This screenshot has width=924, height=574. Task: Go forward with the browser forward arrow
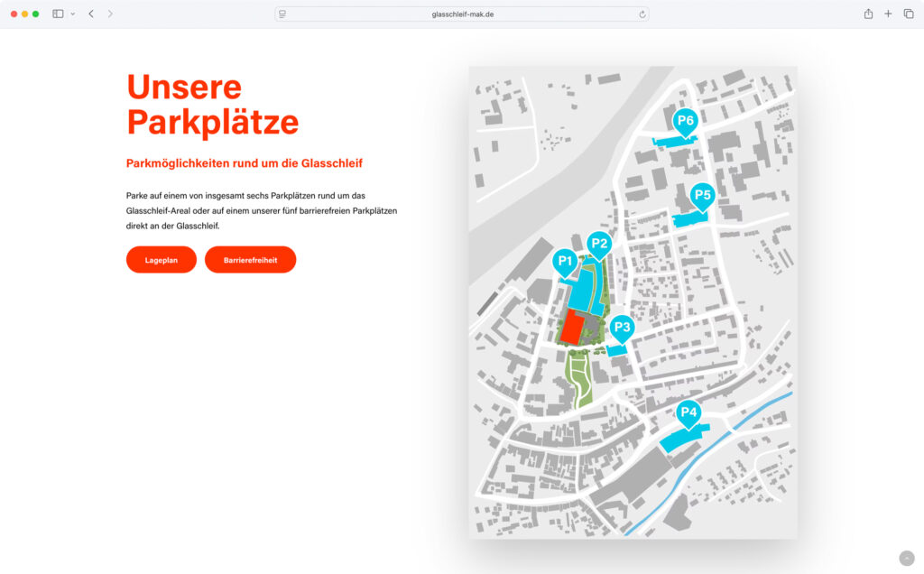pyautogui.click(x=110, y=14)
